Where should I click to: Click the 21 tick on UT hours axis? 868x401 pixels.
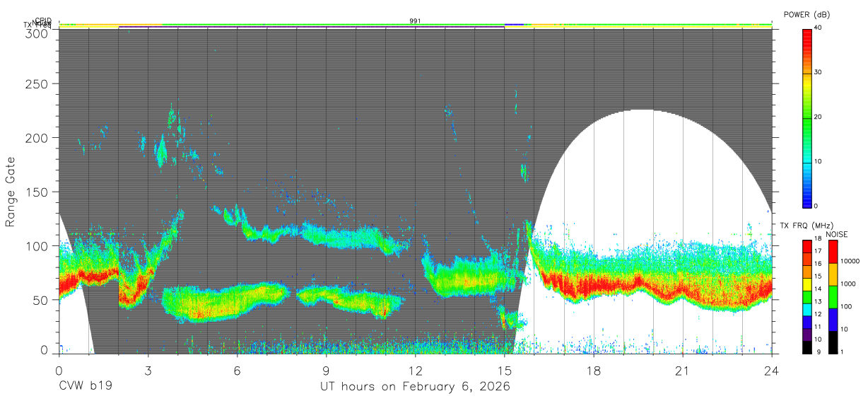(x=683, y=370)
